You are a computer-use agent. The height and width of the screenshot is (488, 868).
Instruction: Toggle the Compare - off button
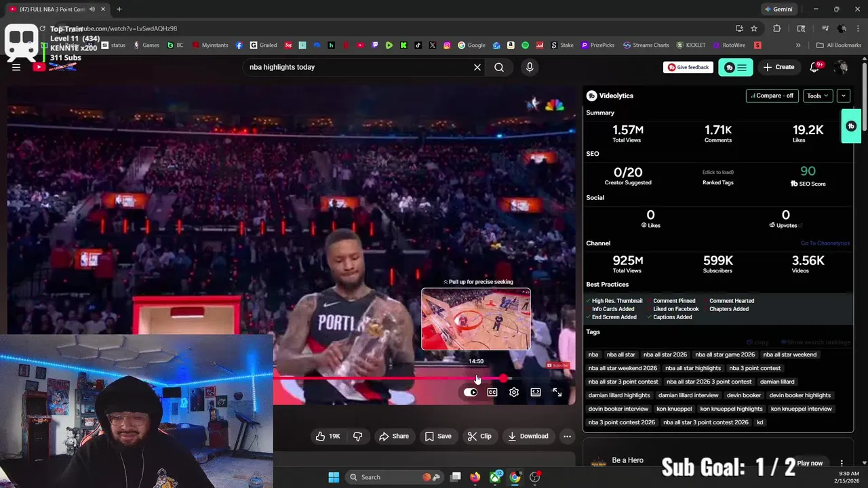click(x=772, y=96)
